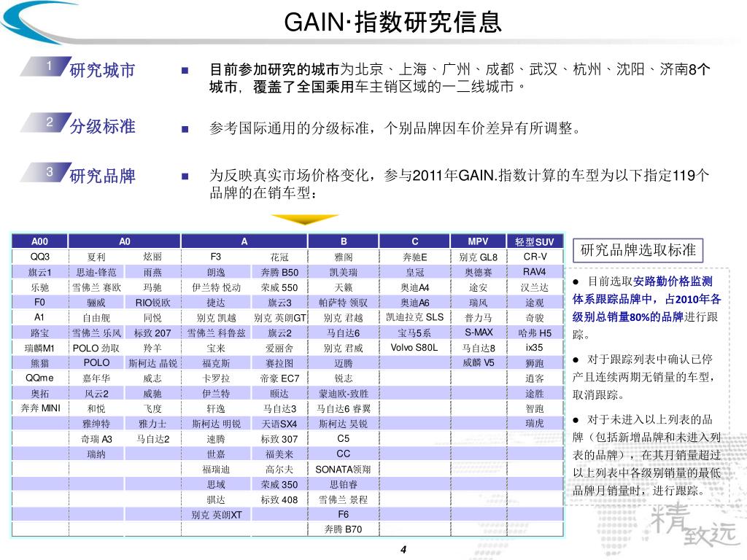Select the QQ3 cell
The width and height of the screenshot is (747, 560).
click(x=40, y=257)
